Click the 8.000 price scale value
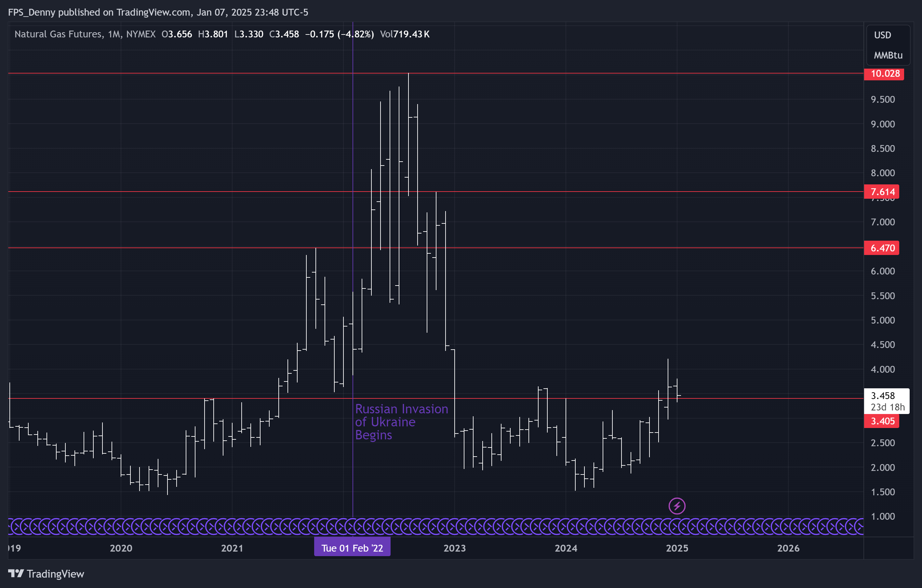The height and width of the screenshot is (588, 922). coord(883,173)
